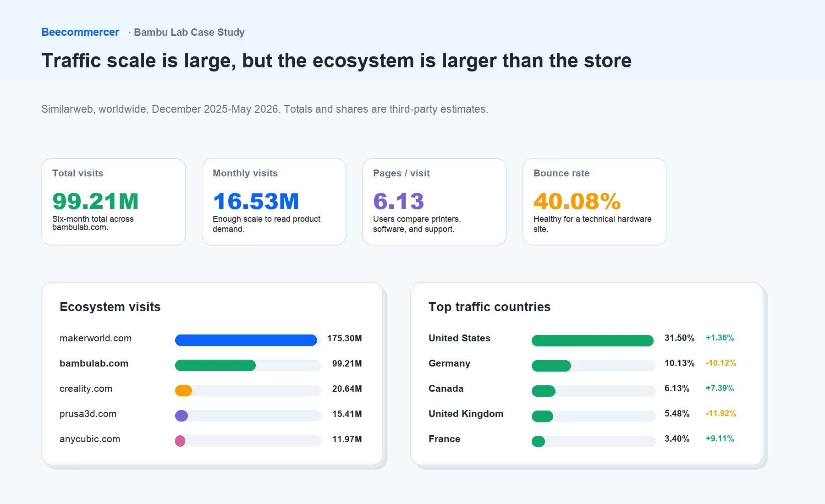Select the prusa3d.com row label
This screenshot has width=825, height=504.
[x=88, y=414]
